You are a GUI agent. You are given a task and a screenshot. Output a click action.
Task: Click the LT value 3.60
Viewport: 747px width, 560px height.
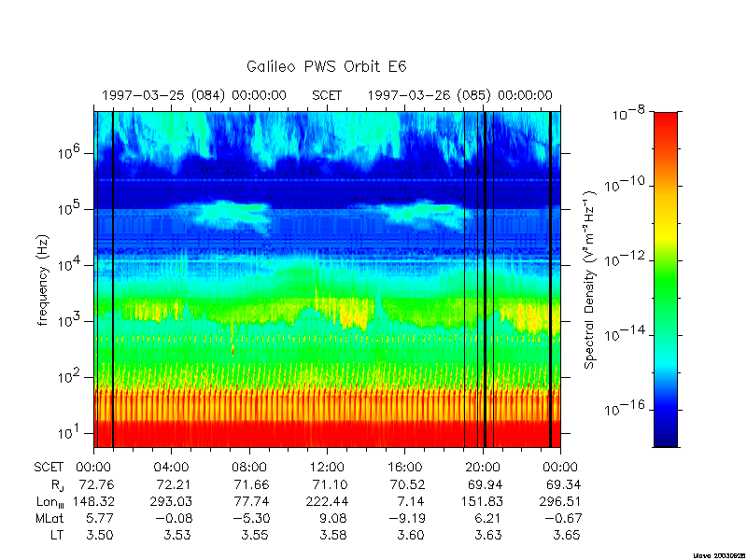pyautogui.click(x=411, y=535)
